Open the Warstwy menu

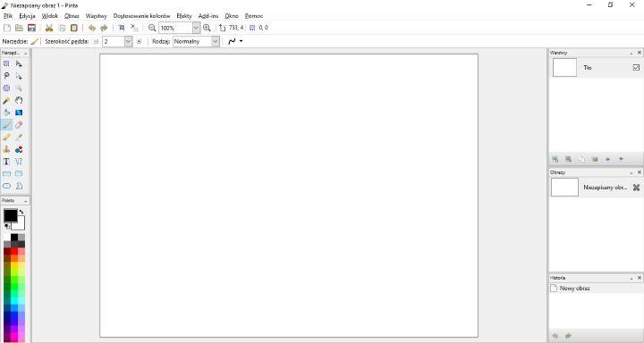[96, 16]
